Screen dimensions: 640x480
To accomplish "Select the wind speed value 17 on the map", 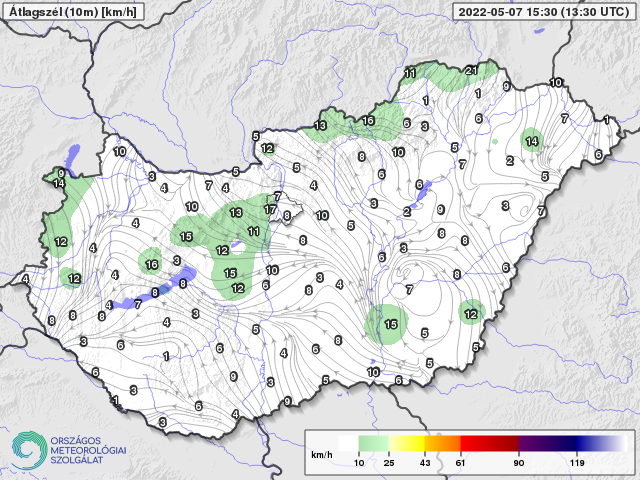I will (x=270, y=210).
